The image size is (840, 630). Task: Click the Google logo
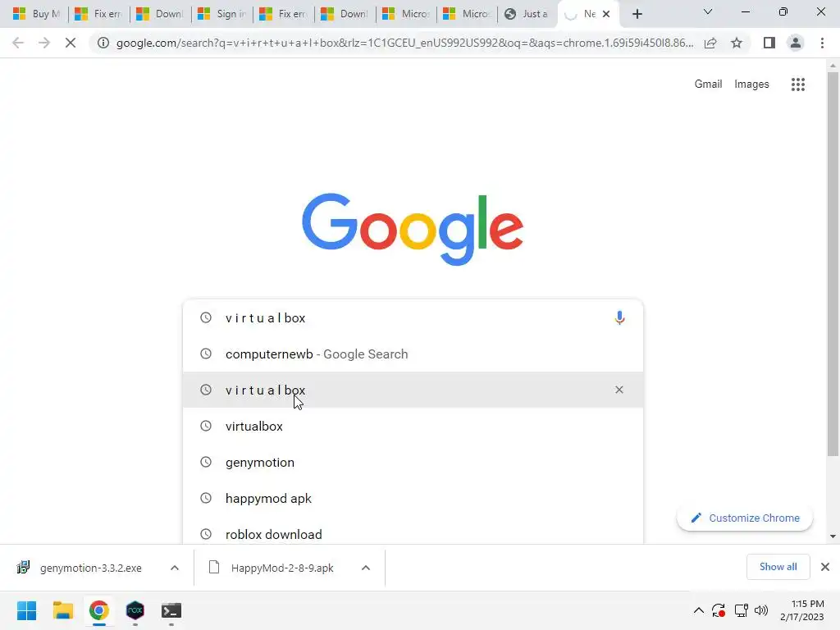[x=413, y=230]
